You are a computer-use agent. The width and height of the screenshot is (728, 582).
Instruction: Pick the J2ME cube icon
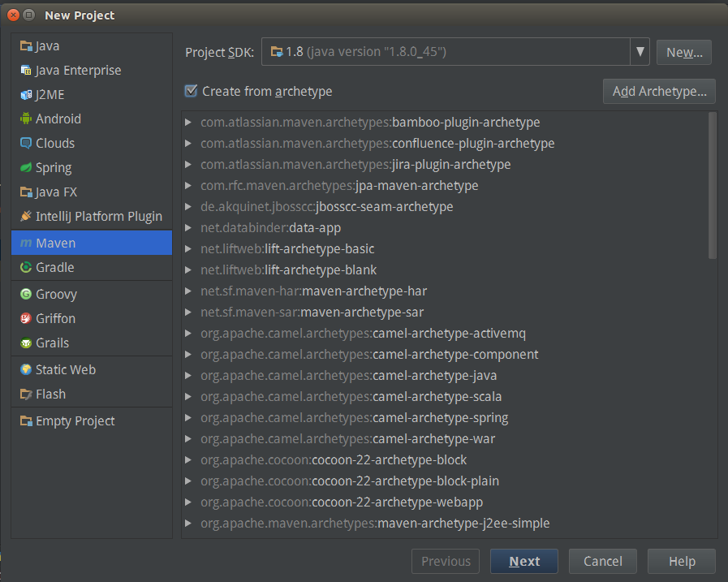[x=26, y=95]
